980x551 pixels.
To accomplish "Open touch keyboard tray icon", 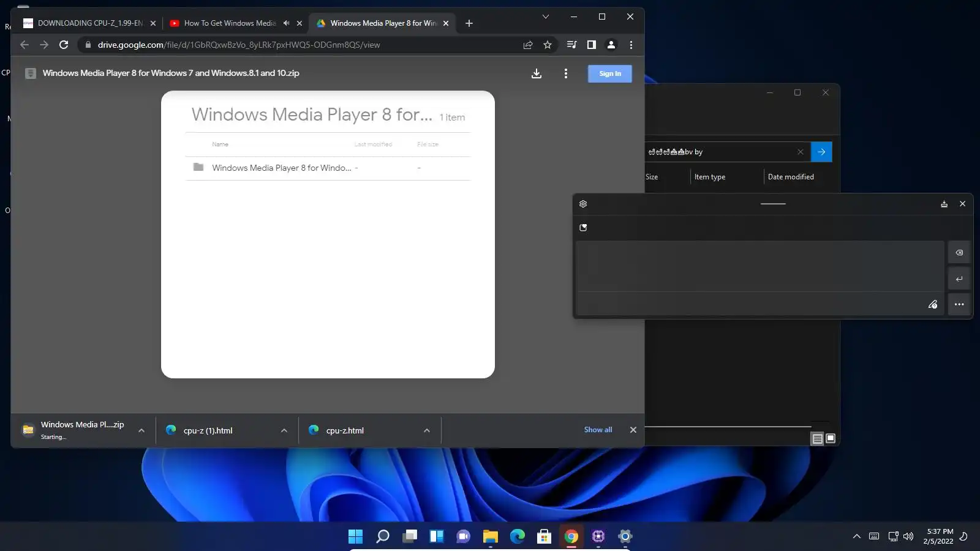I will click(x=874, y=536).
